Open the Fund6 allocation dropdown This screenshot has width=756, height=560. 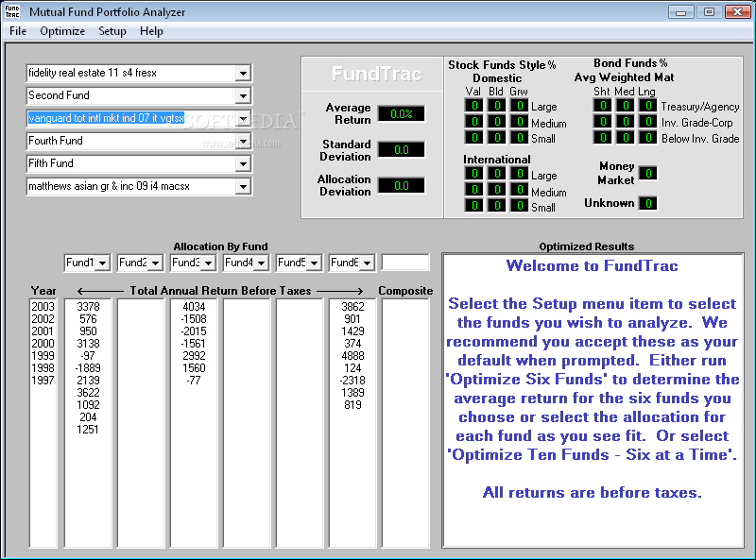click(368, 263)
